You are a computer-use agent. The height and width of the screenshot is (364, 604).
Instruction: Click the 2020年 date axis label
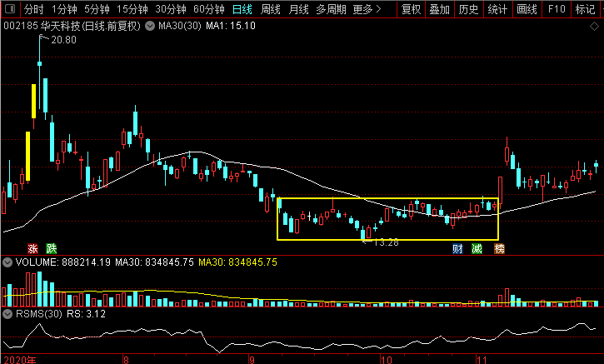20,360
